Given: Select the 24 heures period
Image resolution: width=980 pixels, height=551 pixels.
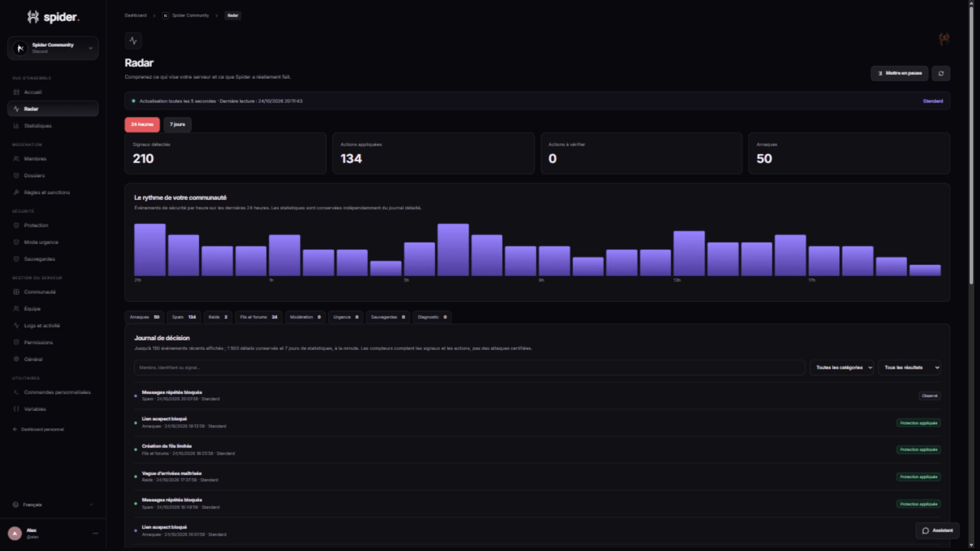Looking at the screenshot, I should 142,124.
